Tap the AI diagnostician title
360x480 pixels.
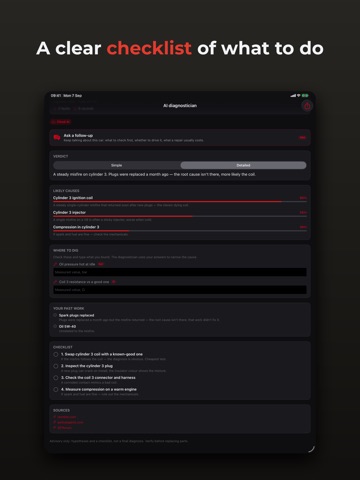click(180, 106)
